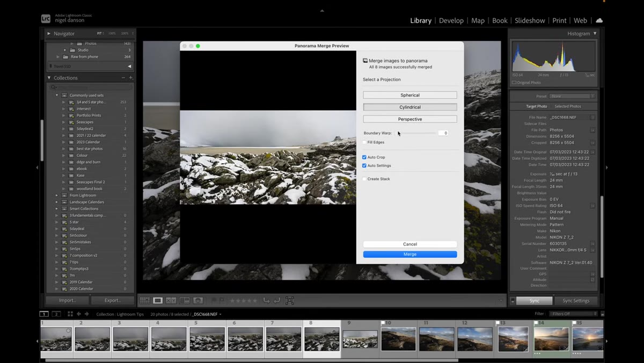Click the Cropped dimensions action icon
Image resolution: width=644 pixels, height=363 pixels.
(x=593, y=143)
